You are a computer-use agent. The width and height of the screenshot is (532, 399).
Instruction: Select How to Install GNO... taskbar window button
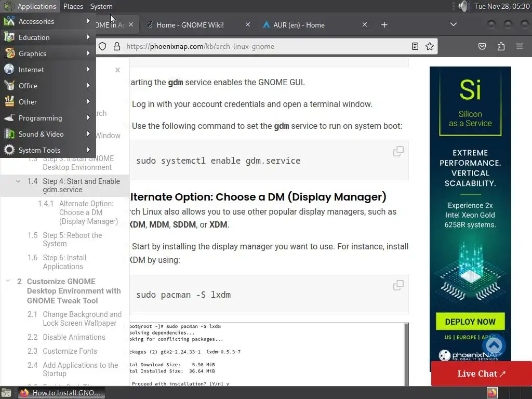[61, 393]
